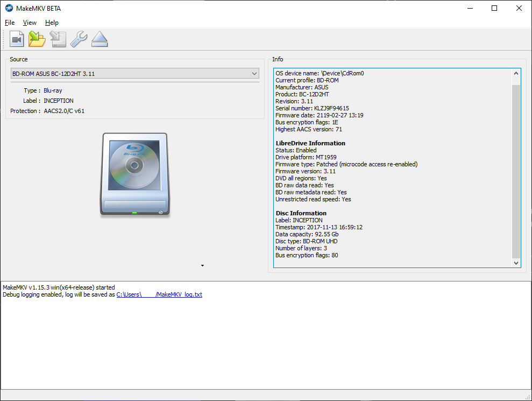Click inside the log output pane

point(266,344)
